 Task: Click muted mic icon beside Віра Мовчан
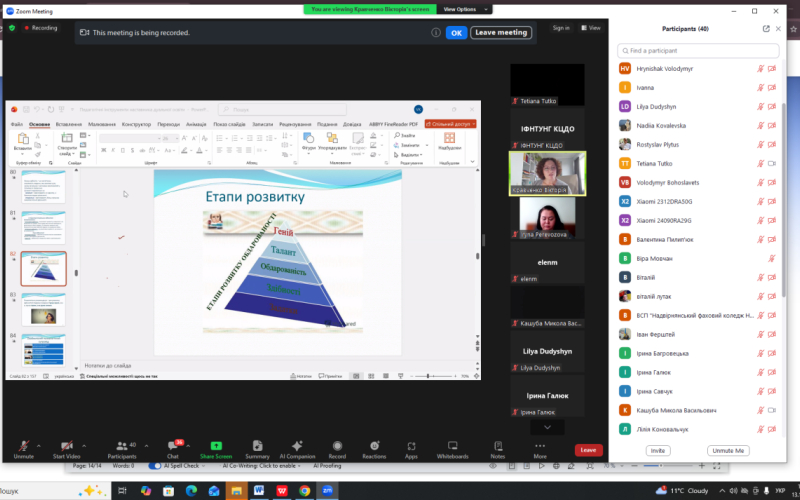click(x=772, y=259)
